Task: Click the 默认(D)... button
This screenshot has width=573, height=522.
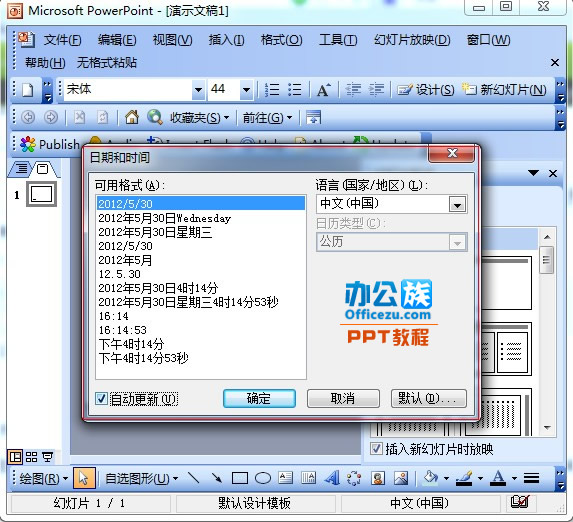Action: [429, 398]
